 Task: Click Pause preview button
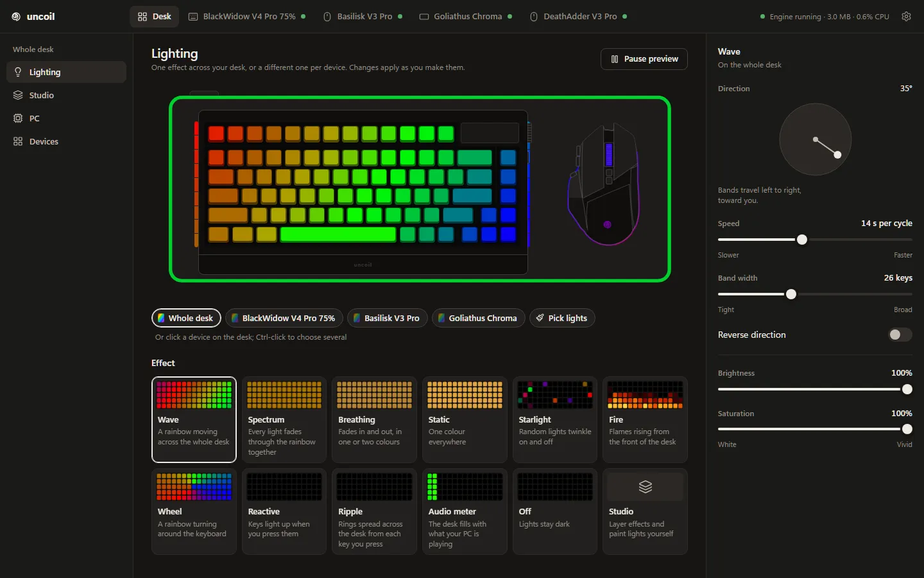[x=644, y=59]
